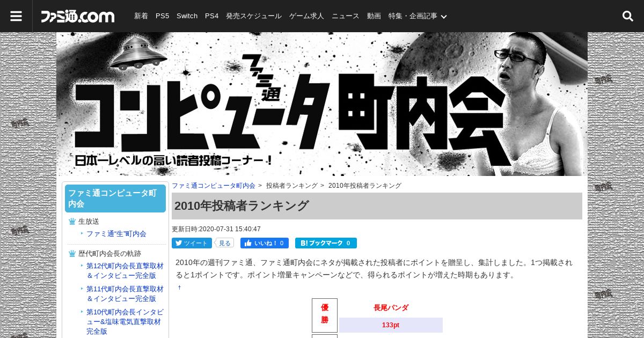Click the 133pt score cell
644x338 pixels.
pos(391,325)
